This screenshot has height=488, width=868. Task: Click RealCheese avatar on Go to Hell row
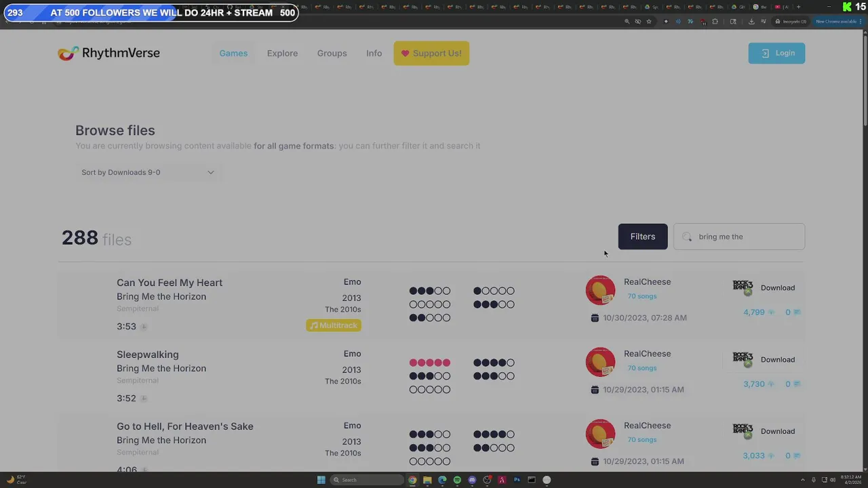click(600, 434)
